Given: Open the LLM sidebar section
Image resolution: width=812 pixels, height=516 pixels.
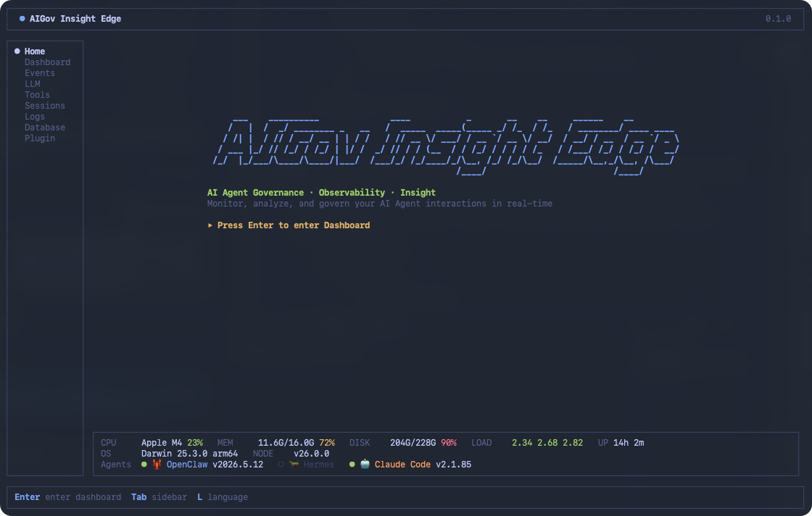Looking at the screenshot, I should (32, 84).
